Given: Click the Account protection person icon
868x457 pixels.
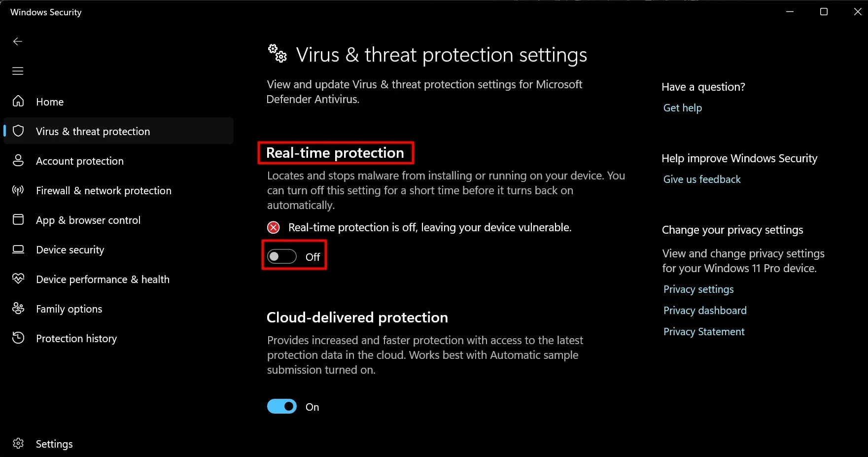Looking at the screenshot, I should click(x=18, y=161).
